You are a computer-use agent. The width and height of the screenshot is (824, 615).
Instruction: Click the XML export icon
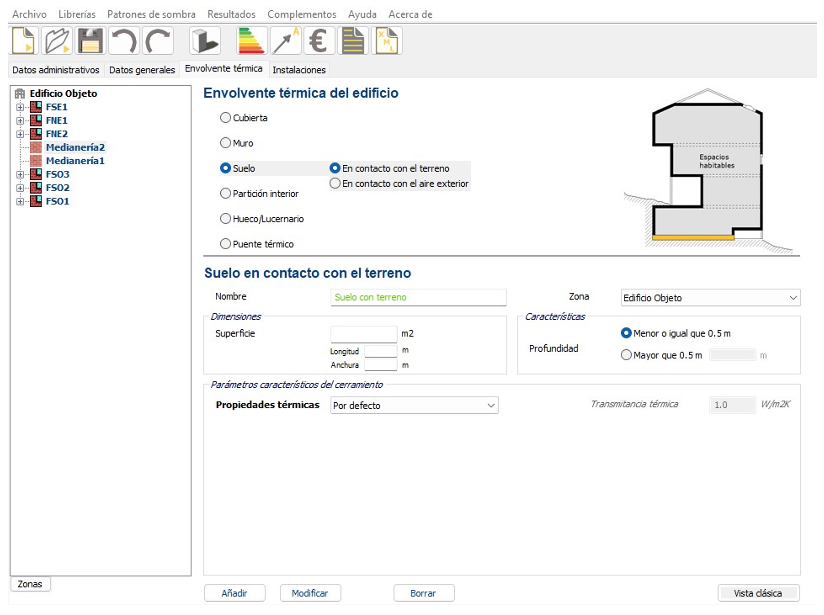387,41
